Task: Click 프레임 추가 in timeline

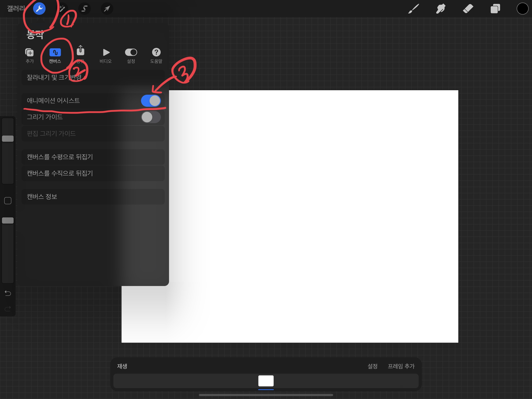Action: (401, 366)
